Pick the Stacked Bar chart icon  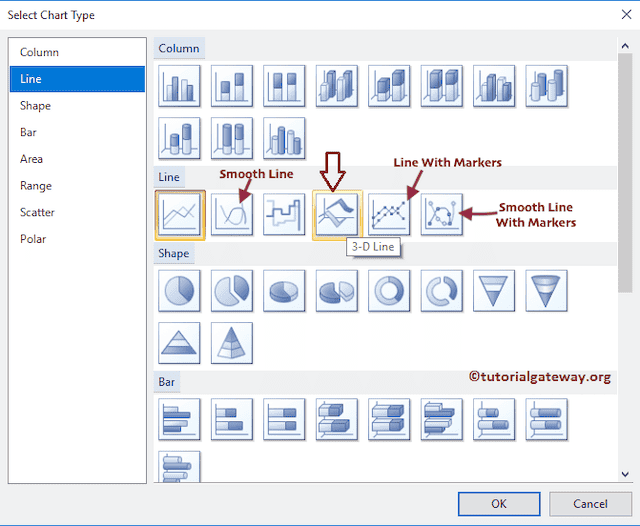(x=232, y=419)
